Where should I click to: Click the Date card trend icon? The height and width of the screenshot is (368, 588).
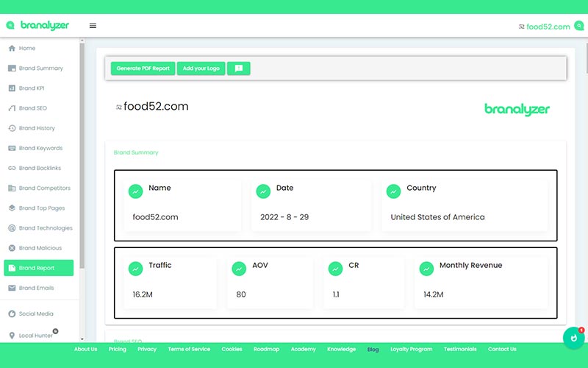tap(263, 191)
